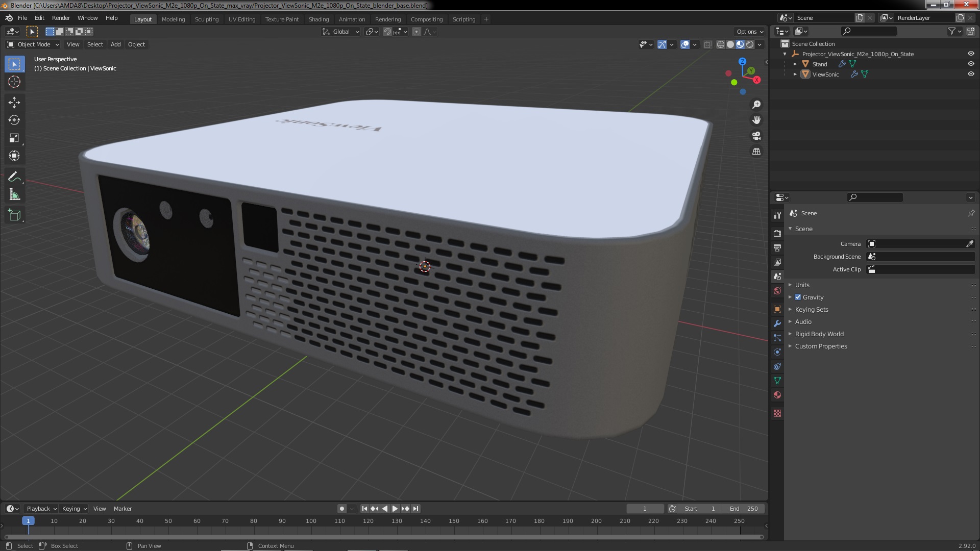Screen dimensions: 980x551
Task: Select the Add Cube tool
Action: [14, 215]
